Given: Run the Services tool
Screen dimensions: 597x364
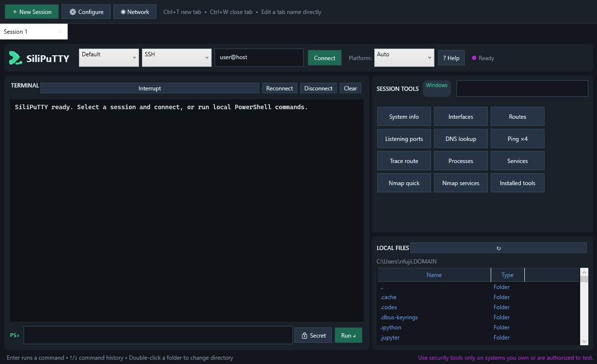Looking at the screenshot, I should point(518,161).
